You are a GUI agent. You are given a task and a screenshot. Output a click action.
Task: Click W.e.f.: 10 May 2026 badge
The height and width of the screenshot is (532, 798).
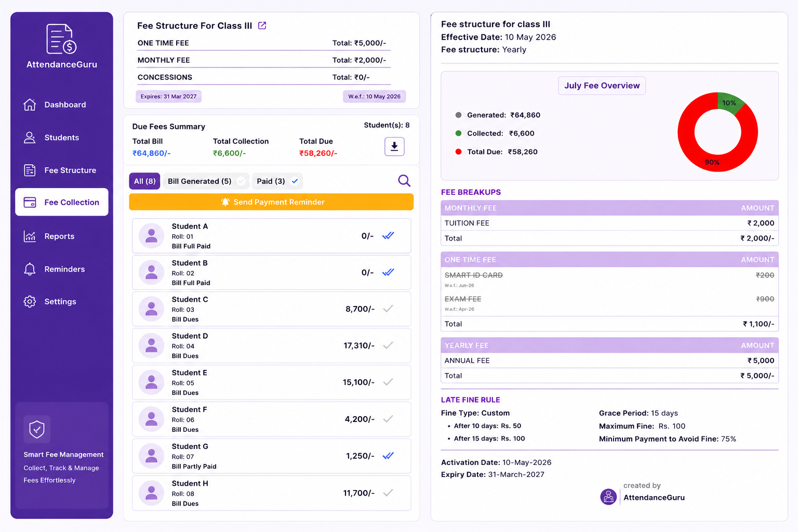pos(374,97)
